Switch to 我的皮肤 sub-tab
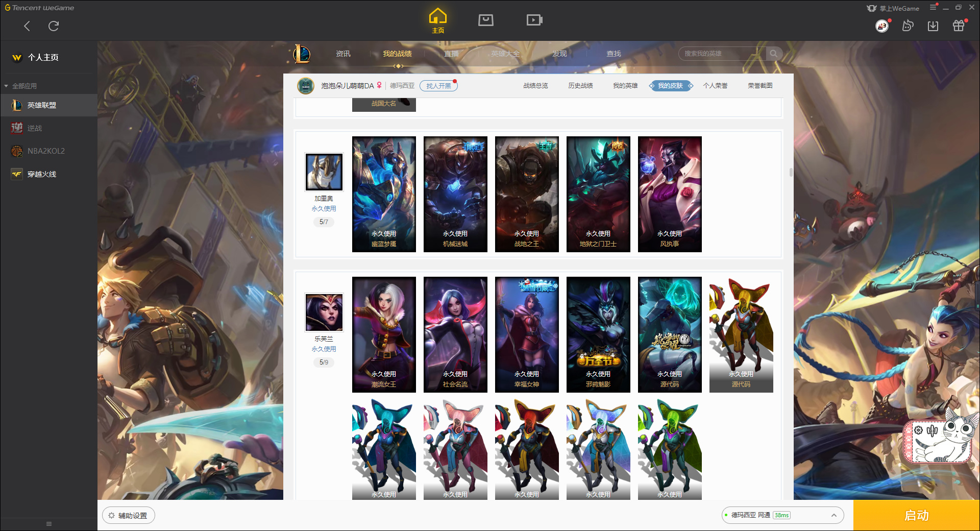The width and height of the screenshot is (980, 531). (x=670, y=86)
